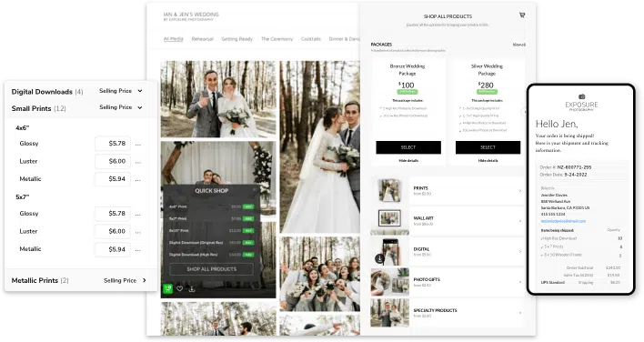Click next arrow of packages carousel
This screenshot has width=644, height=342.
pos(524,112)
